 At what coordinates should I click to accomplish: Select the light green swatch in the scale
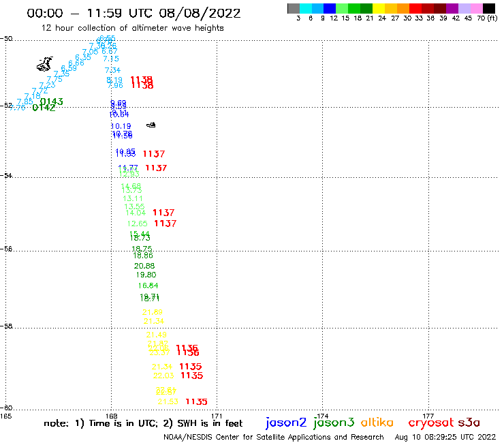coord(342,8)
